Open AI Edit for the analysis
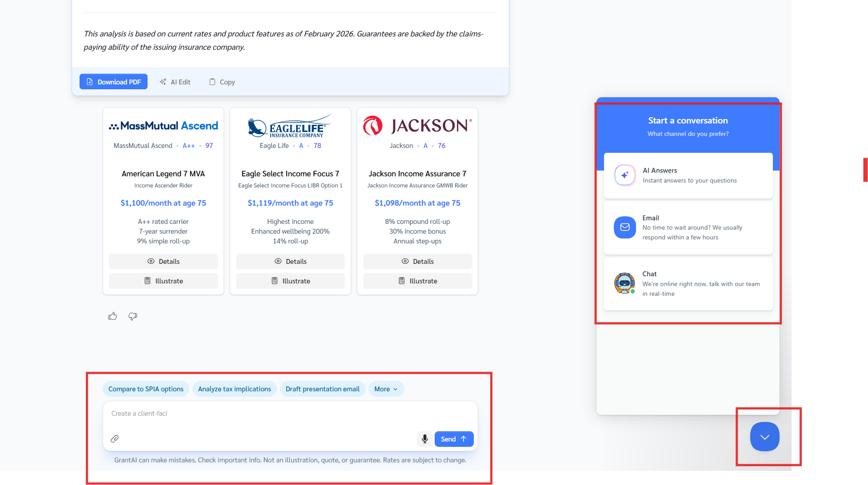868x485 pixels. (x=175, y=82)
